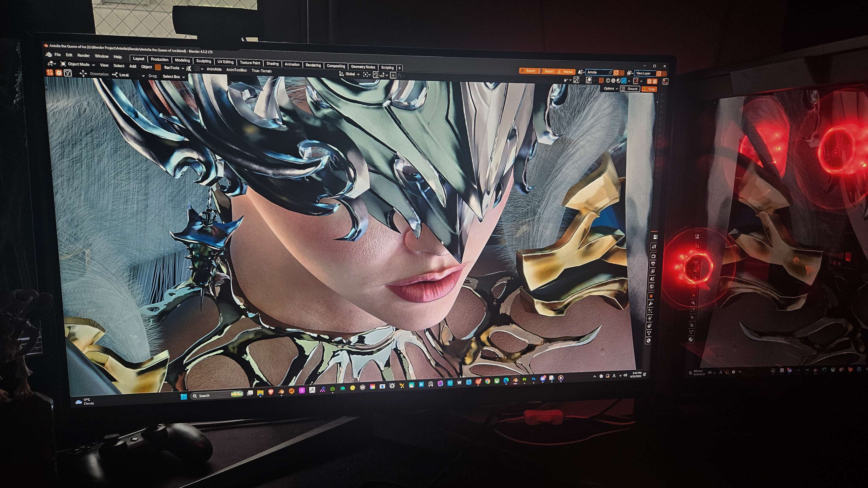Click the Ground button

[629, 89]
